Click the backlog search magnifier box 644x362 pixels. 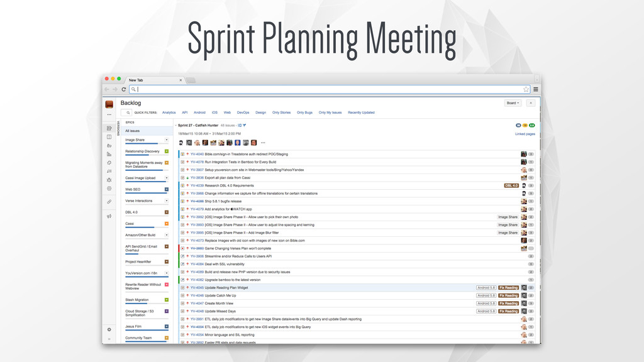(x=126, y=112)
